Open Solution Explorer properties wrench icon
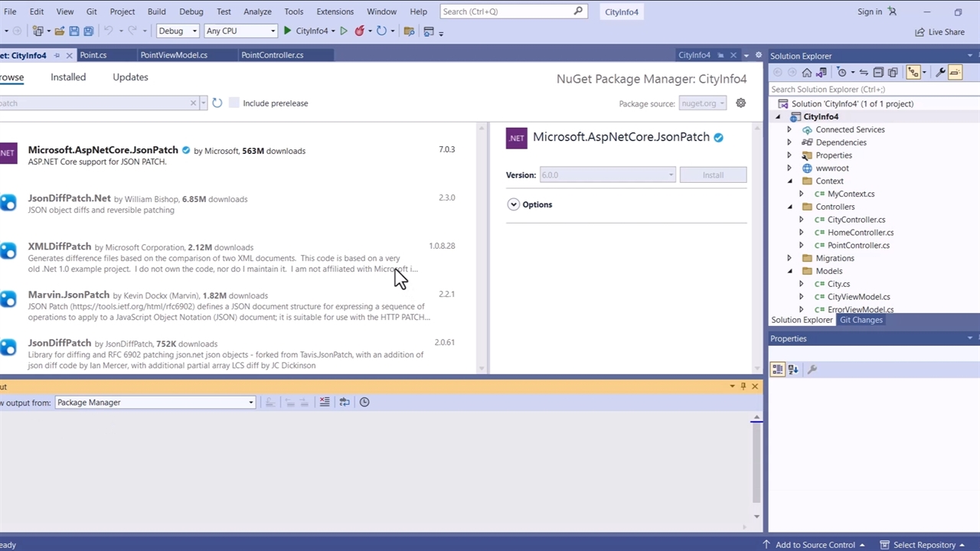The width and height of the screenshot is (980, 551). click(941, 73)
